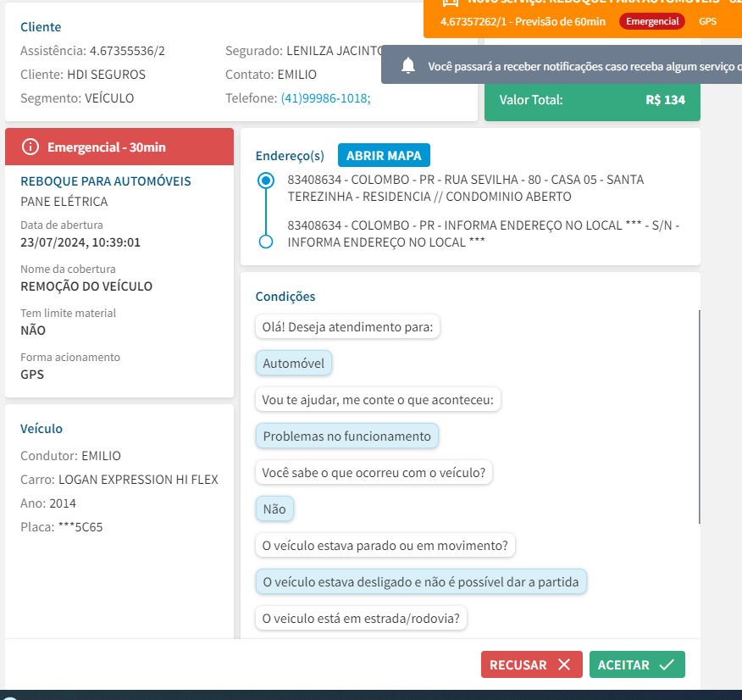Click the RECUSAR button
Viewport: 742px width, 700px height.
click(x=531, y=664)
